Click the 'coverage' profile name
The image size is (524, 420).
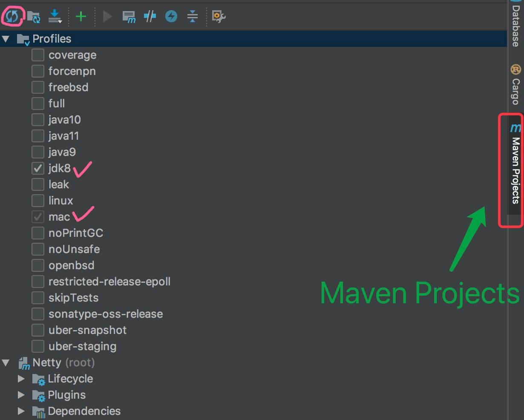pyautogui.click(x=72, y=55)
